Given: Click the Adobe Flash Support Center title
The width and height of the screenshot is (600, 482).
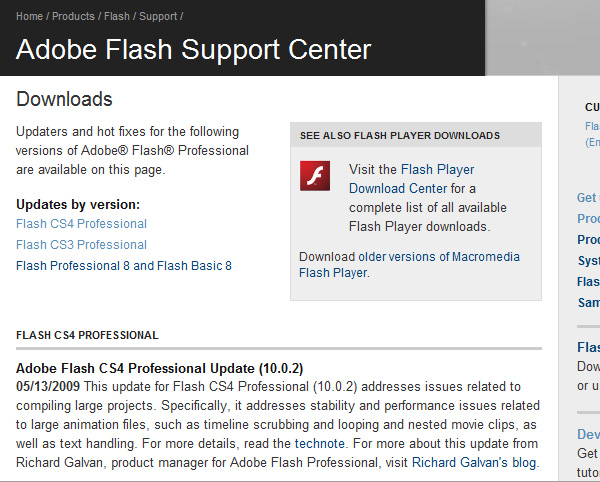Looking at the screenshot, I should (x=194, y=49).
